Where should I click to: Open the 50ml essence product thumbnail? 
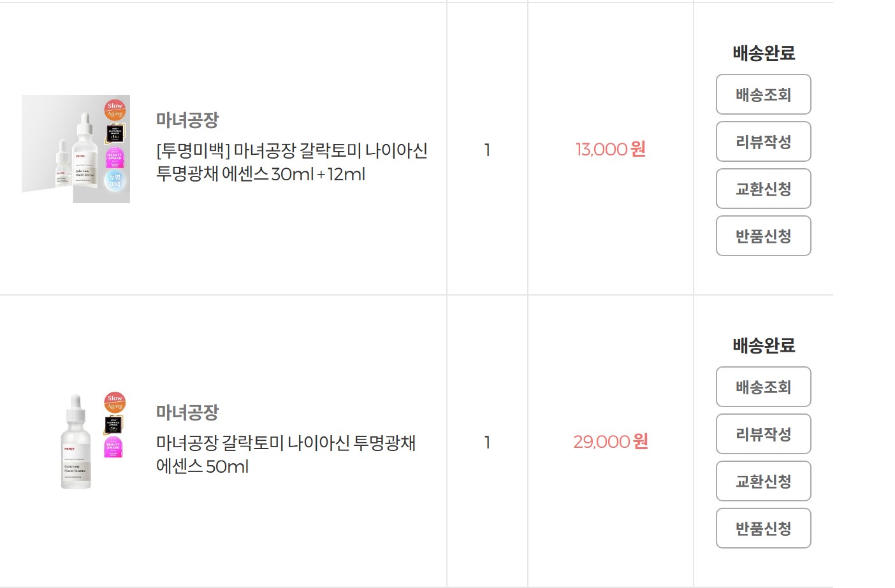[x=76, y=441]
